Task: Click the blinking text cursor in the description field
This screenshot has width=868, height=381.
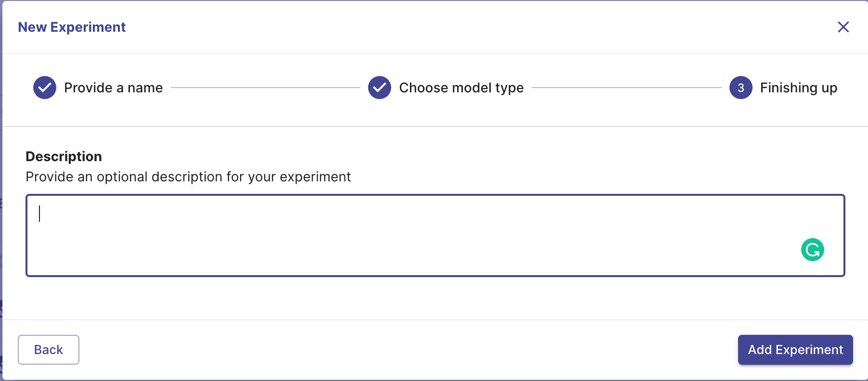Action: (39, 214)
